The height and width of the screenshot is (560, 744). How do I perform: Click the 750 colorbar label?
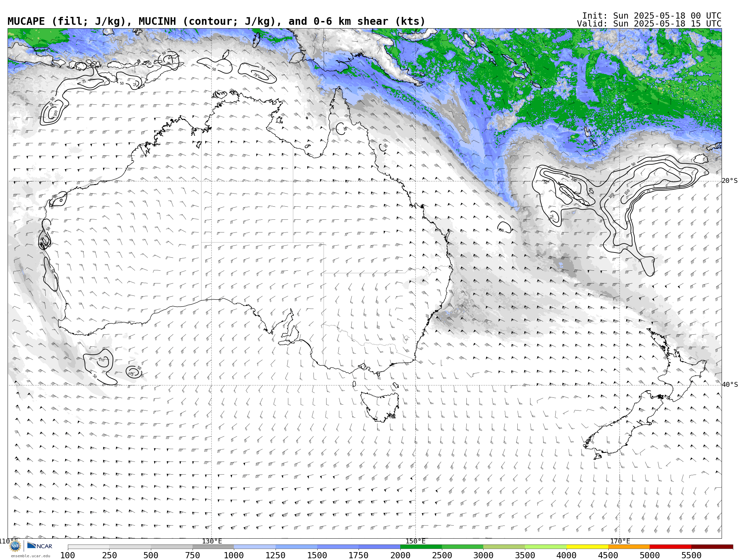click(193, 555)
